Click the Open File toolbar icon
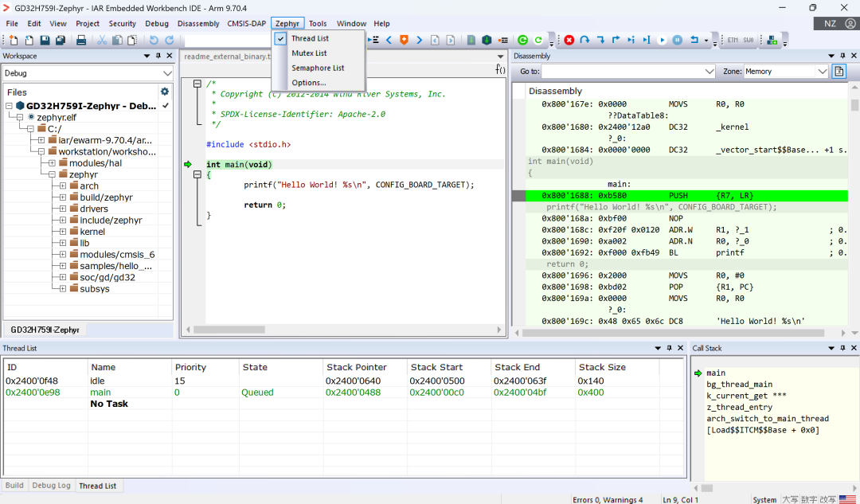This screenshot has width=860, height=504. (x=29, y=40)
